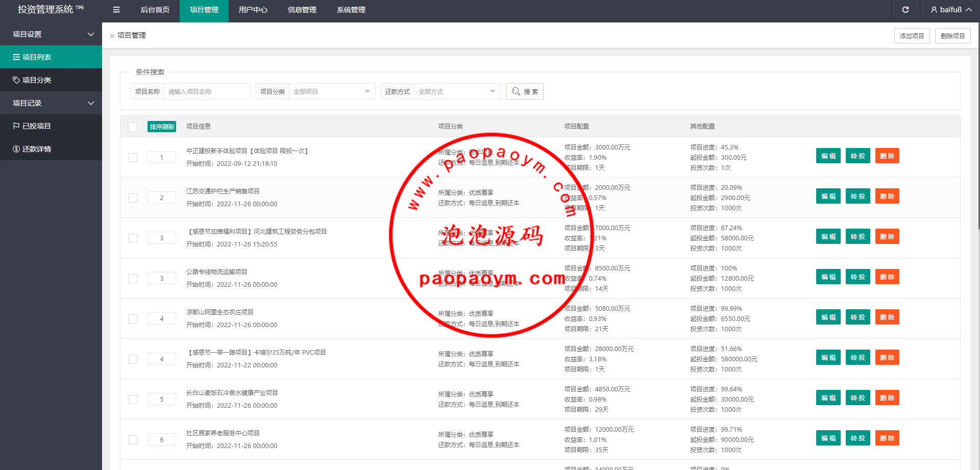The image size is (980, 470).
Task: Select 项目分类 in sidebar
Action: tap(51, 80)
